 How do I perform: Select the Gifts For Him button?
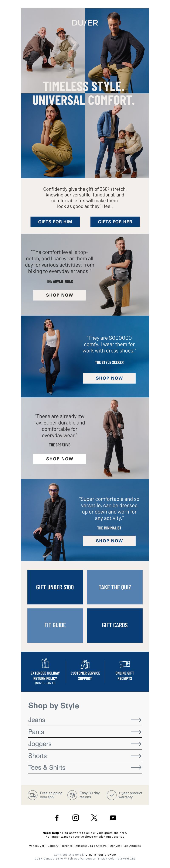pyautogui.click(x=55, y=222)
